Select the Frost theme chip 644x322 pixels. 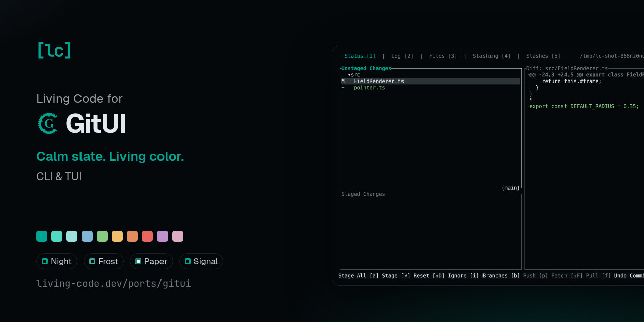104,261
